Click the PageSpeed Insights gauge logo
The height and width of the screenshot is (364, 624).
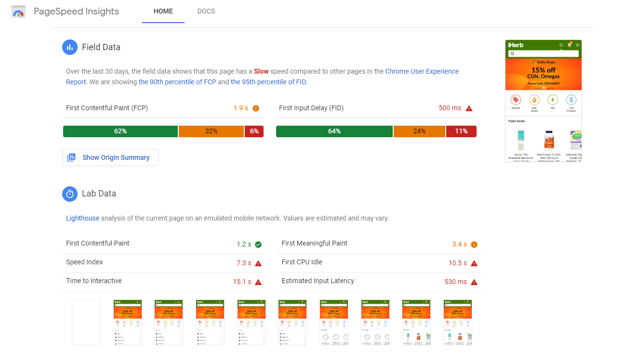[18, 12]
